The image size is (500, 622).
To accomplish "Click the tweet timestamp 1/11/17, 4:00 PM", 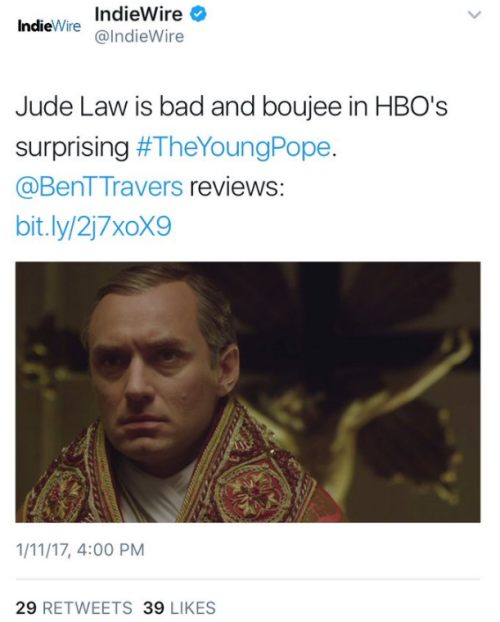I will point(80,550).
